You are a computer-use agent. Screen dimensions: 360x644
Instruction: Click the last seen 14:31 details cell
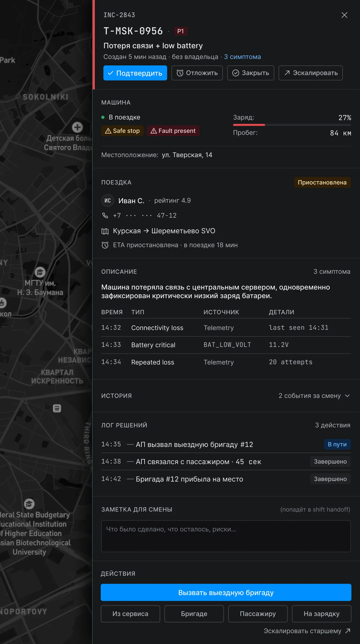click(299, 328)
